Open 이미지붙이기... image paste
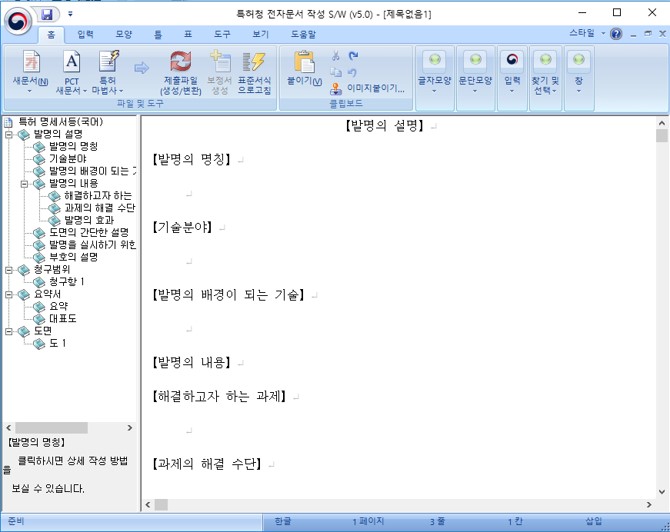 point(367,88)
